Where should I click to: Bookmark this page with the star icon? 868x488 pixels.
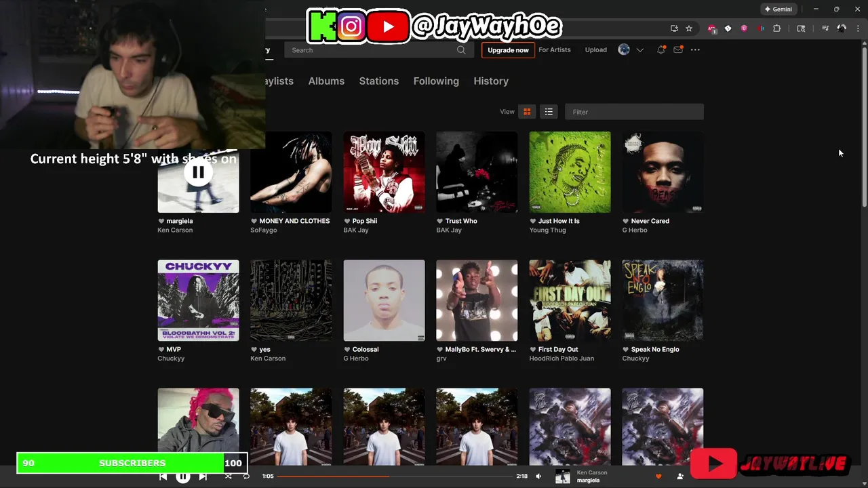[689, 28]
